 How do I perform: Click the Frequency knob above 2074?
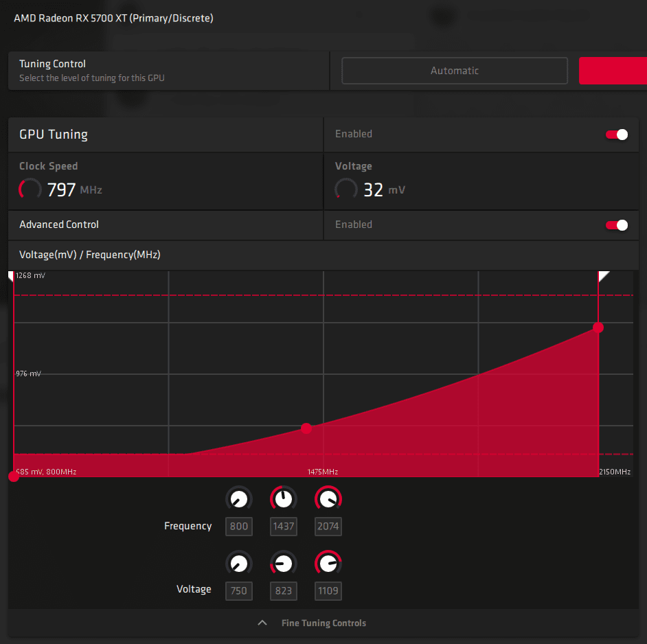(x=328, y=499)
